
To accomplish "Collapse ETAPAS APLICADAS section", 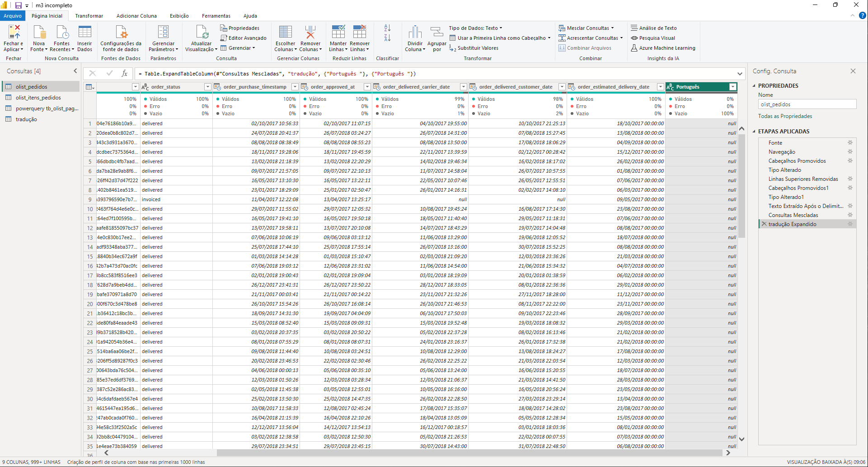I will coord(754,131).
